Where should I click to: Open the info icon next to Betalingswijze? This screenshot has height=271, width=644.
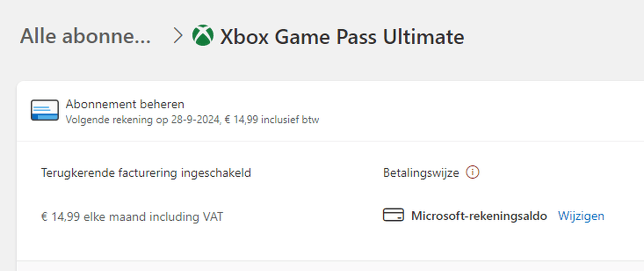tap(472, 172)
